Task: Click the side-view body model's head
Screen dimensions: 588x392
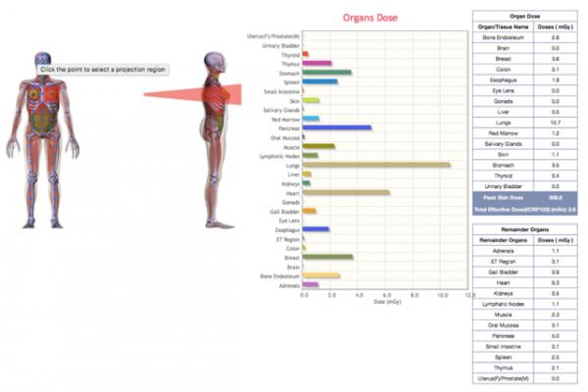Action: coord(218,60)
